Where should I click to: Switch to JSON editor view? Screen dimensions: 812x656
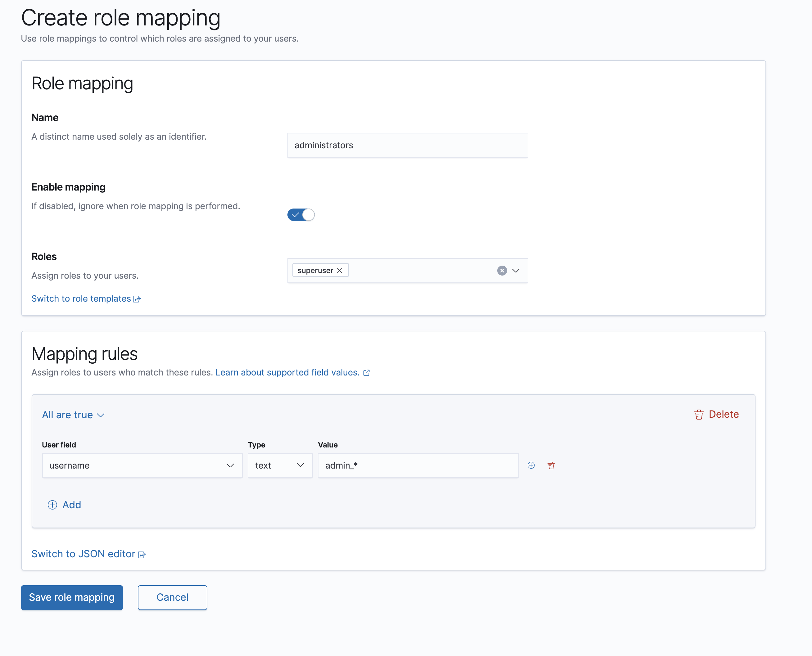click(89, 553)
